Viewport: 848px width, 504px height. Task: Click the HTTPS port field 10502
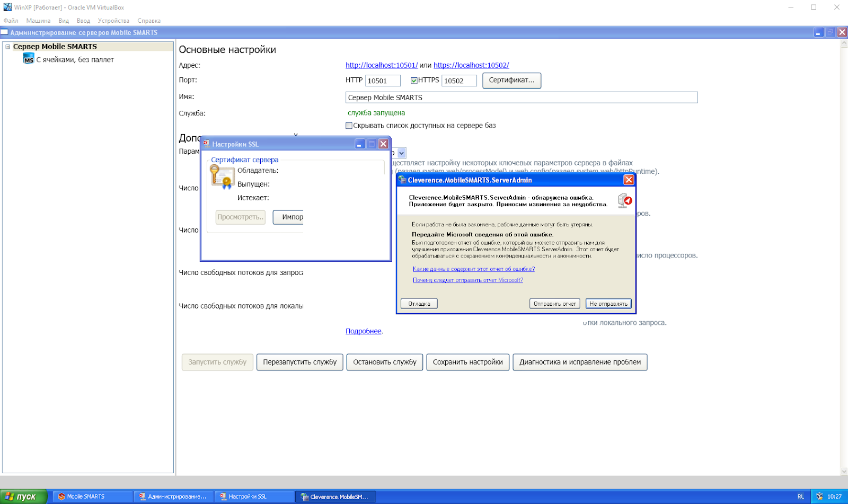[459, 81]
